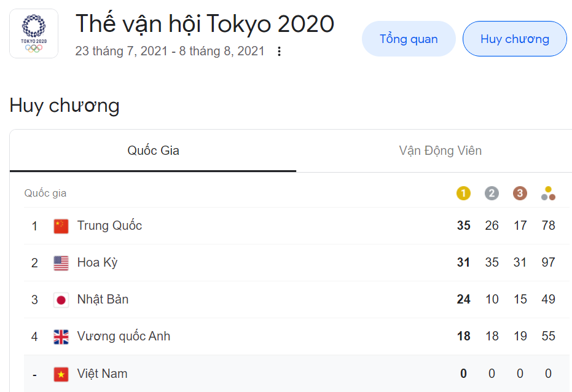572x392 pixels.
Task: Switch to the Quốc Gia tab
Action: pos(153,151)
